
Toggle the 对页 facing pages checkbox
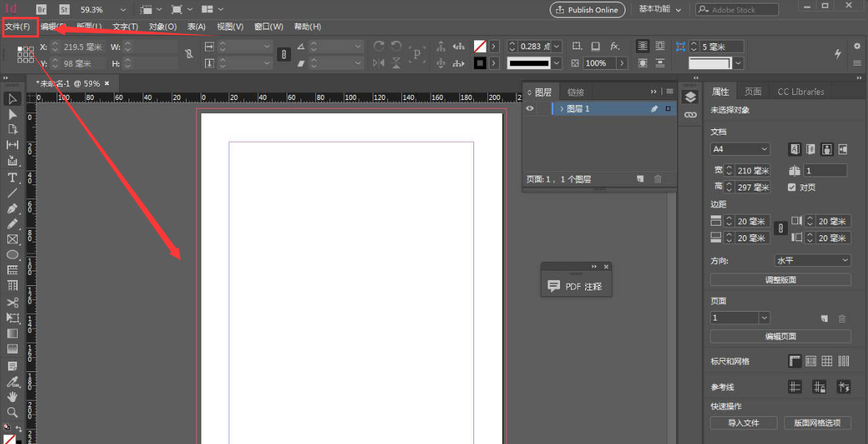792,187
